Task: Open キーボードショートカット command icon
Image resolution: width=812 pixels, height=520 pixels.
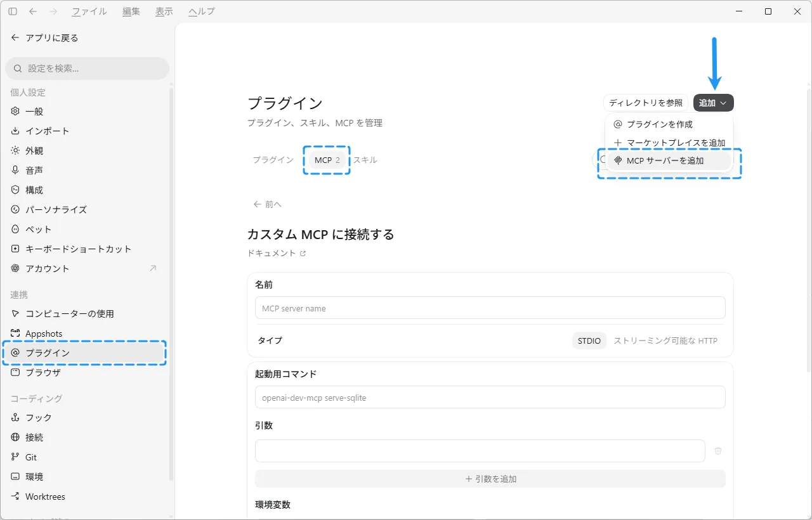Action: pyautogui.click(x=15, y=249)
